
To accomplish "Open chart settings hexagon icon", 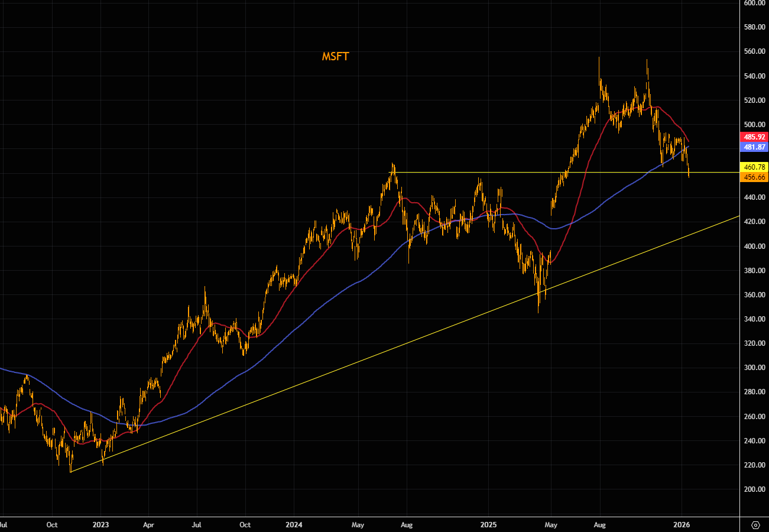I will tap(755, 525).
